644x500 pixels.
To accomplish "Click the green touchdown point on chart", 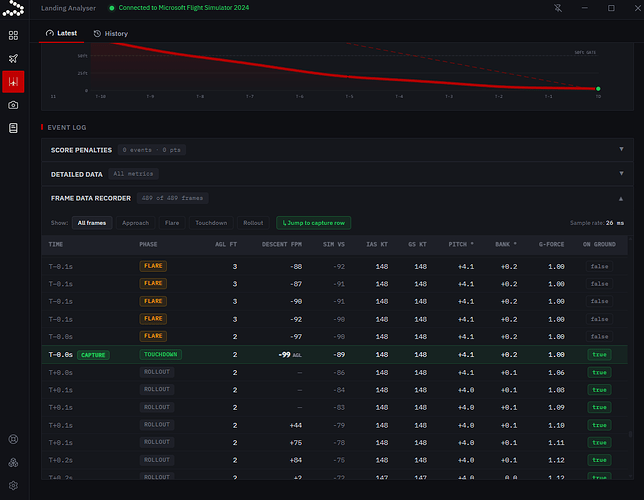I will tap(598, 89).
